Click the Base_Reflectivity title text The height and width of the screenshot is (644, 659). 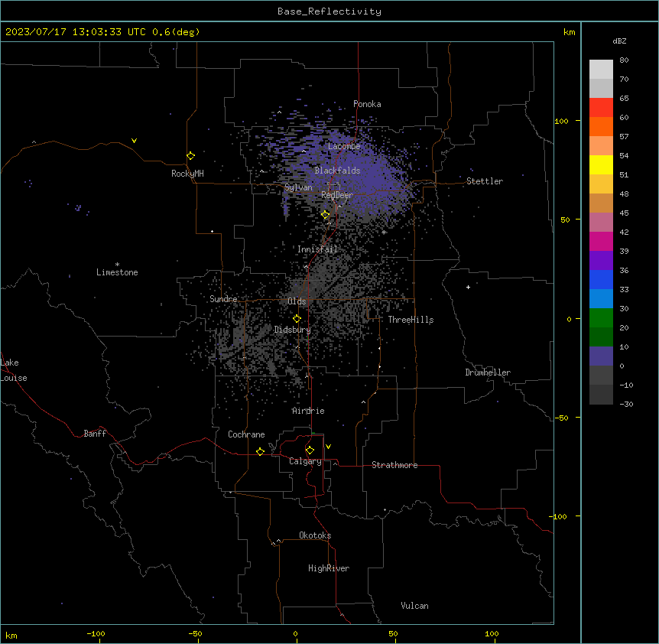point(329,11)
